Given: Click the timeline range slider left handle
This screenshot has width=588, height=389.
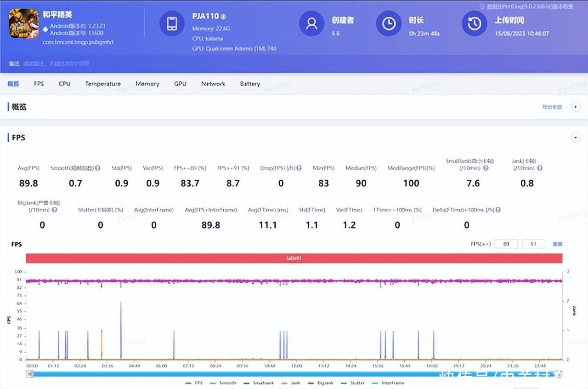Looking at the screenshot, I should coord(30,374).
